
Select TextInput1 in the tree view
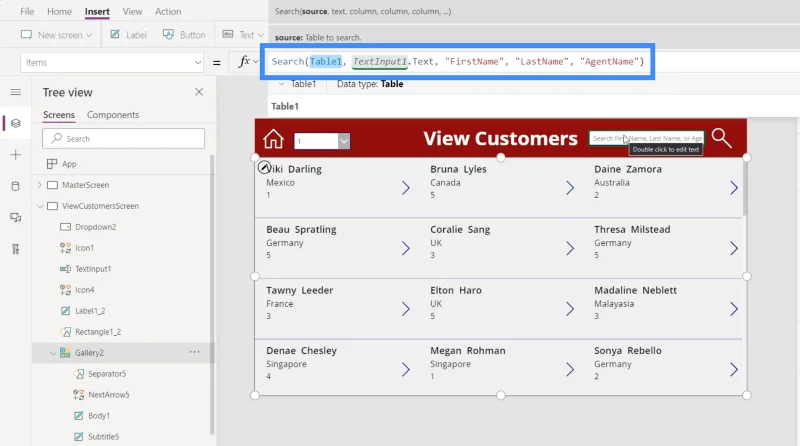(93, 269)
